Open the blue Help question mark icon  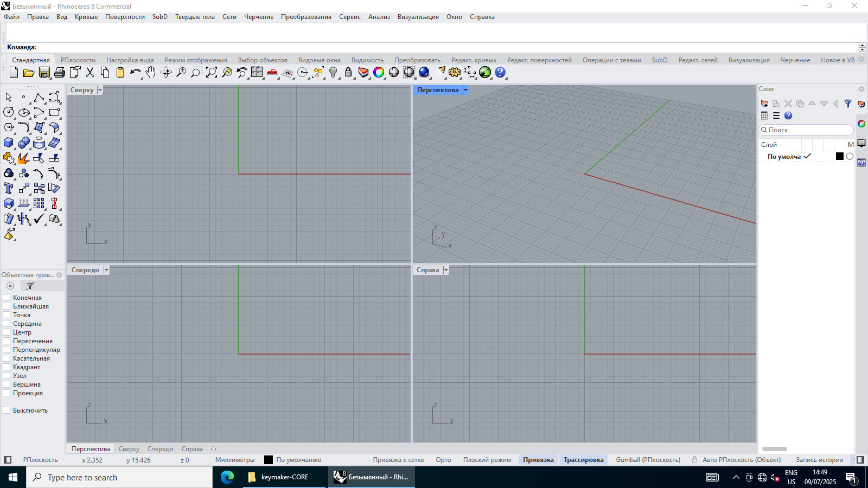500,72
